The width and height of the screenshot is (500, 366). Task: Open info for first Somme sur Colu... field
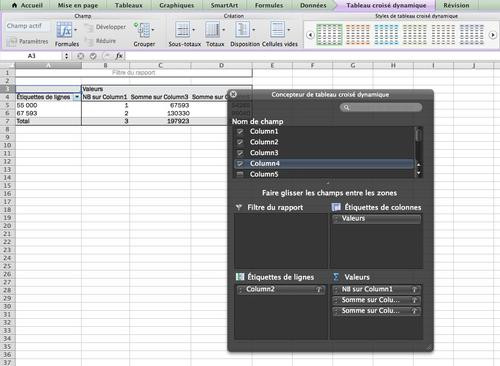(414, 300)
